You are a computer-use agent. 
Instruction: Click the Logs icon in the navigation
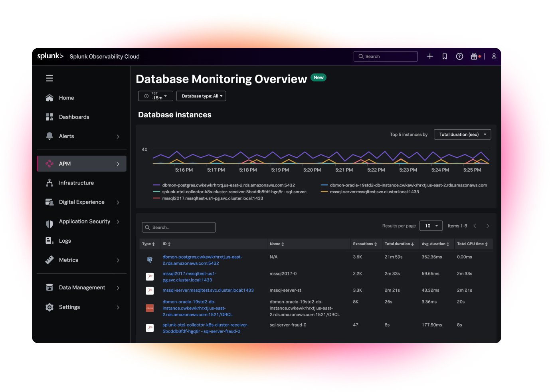(49, 241)
